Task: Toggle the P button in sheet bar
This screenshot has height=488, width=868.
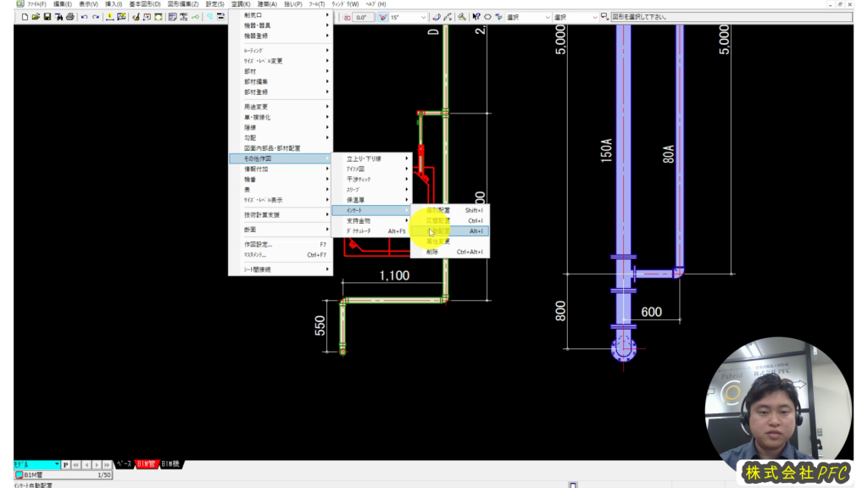Action: [x=66, y=465]
